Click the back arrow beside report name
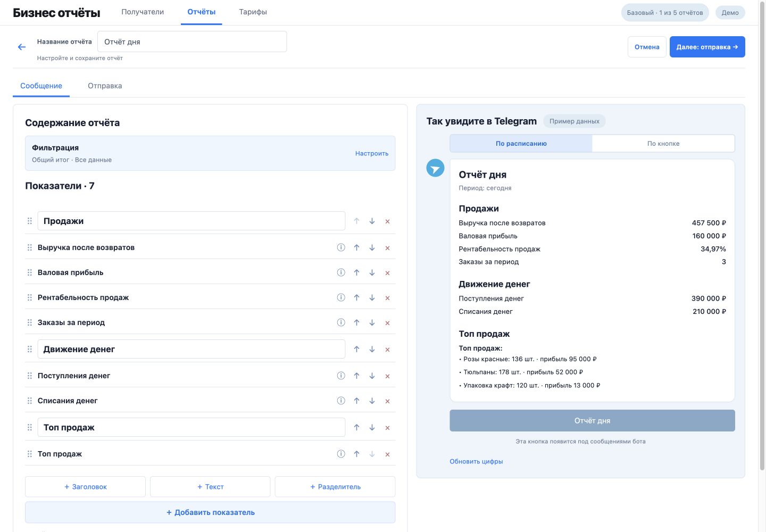The image size is (766, 532). pyautogui.click(x=22, y=47)
